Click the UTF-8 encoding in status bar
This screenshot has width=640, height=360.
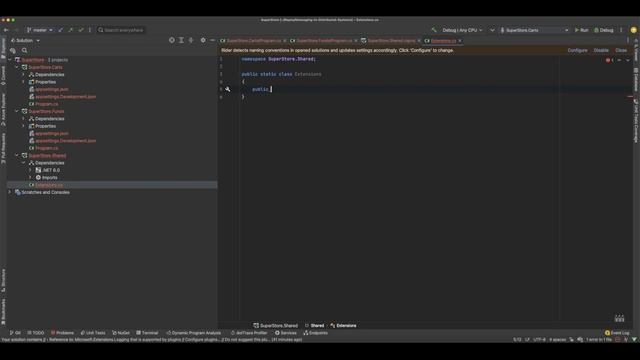[539, 340]
